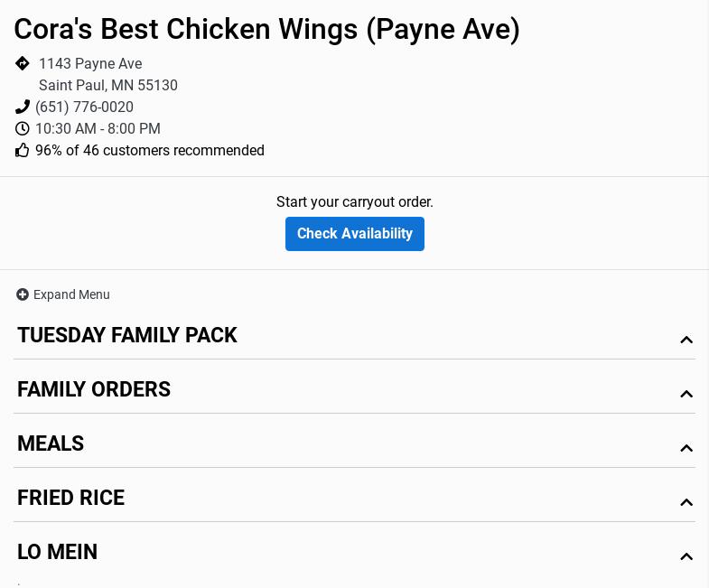Image resolution: width=709 pixels, height=588 pixels.
Task: Select the Fried Rice menu heading
Action: point(70,498)
